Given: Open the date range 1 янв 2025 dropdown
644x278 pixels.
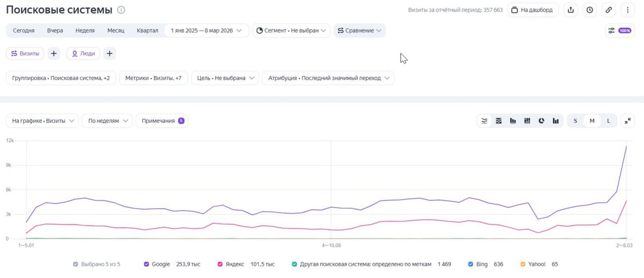Looking at the screenshot, I should pos(207,31).
